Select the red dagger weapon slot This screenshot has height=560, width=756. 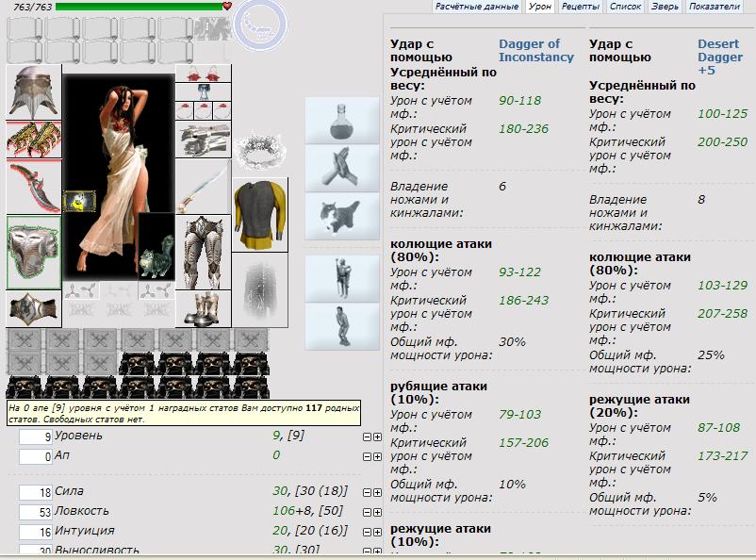[x=33, y=188]
